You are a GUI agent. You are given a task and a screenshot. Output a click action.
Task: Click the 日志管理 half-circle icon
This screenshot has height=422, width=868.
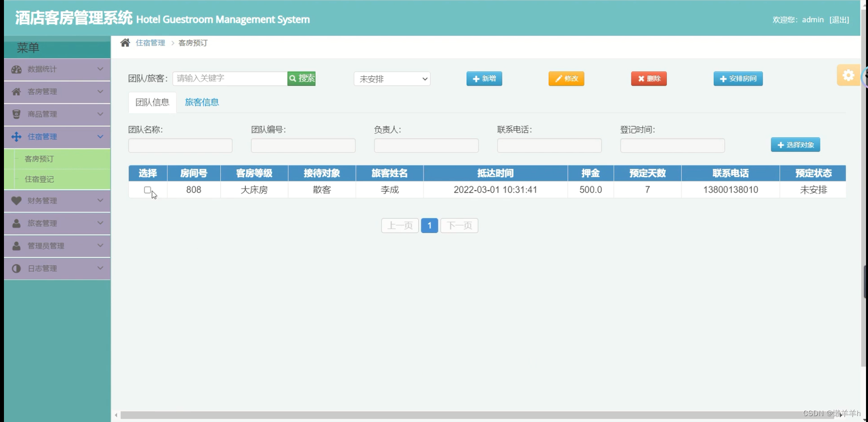(x=16, y=268)
